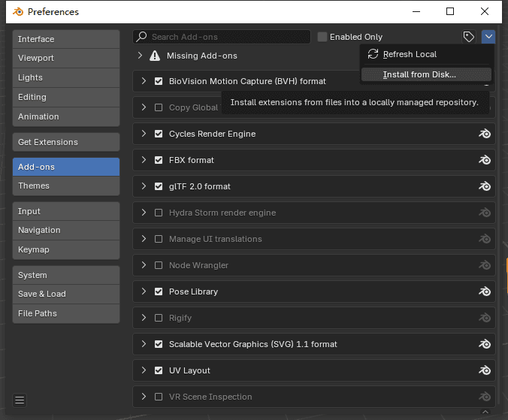Screen dimensions: 508x420
Task: Go to Get Extensions section
Action: click(x=66, y=142)
